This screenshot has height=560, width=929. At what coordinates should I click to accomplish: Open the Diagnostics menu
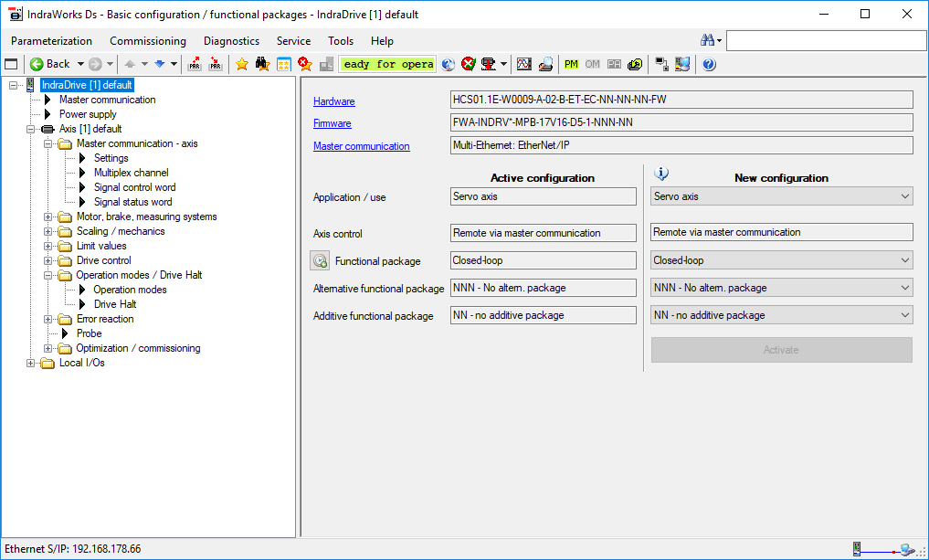tap(232, 41)
